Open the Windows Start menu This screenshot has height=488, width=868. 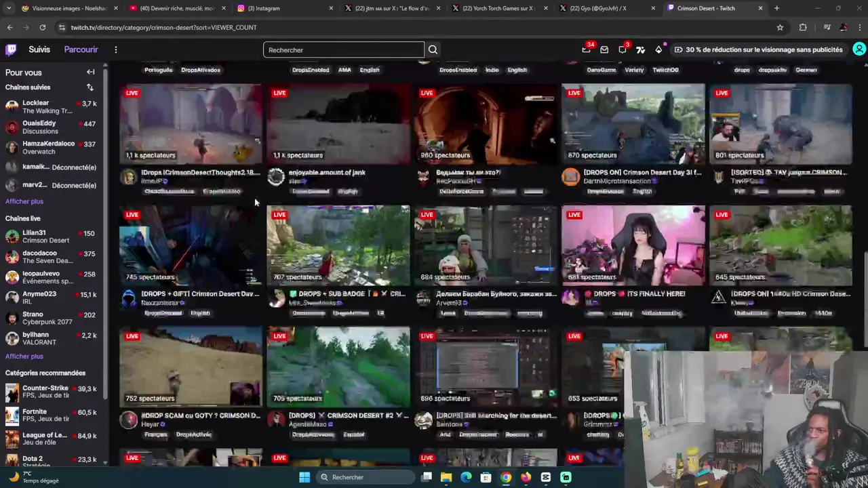304,477
